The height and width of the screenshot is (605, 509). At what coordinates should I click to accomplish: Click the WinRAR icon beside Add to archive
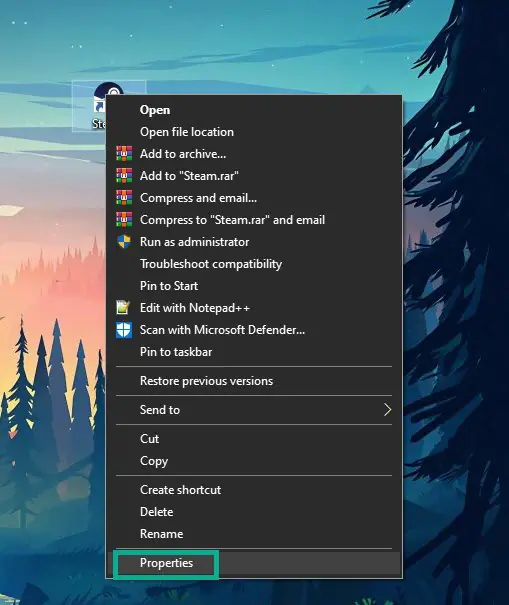pyautogui.click(x=124, y=154)
